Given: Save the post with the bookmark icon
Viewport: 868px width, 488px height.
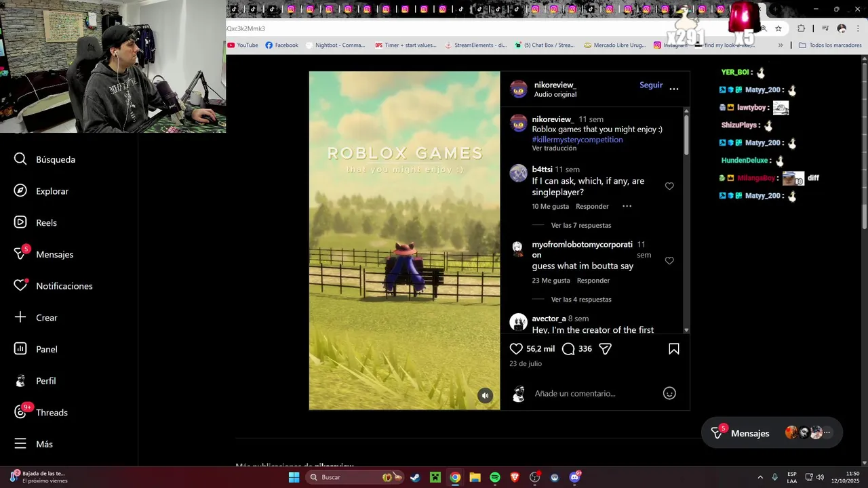Looking at the screenshot, I should (x=674, y=348).
